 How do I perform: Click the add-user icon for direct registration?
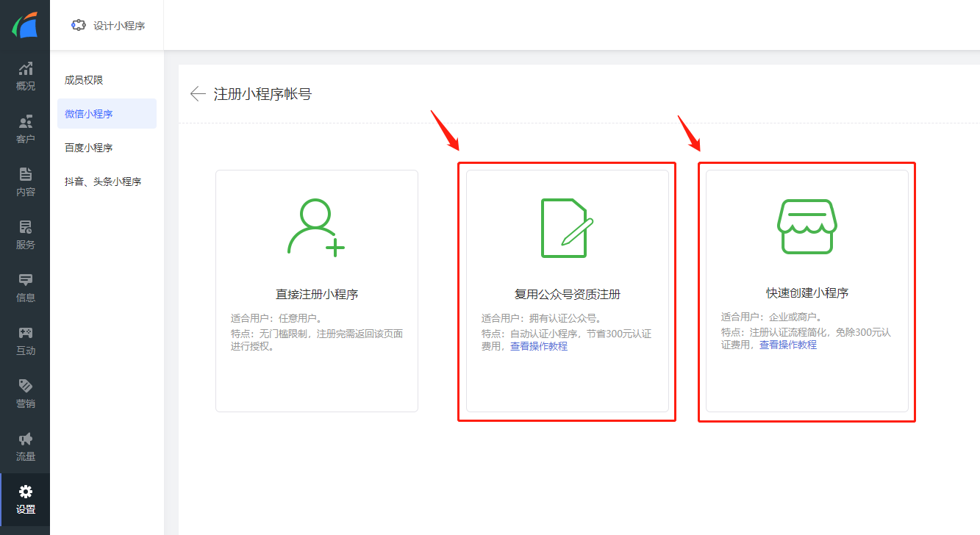coord(316,227)
